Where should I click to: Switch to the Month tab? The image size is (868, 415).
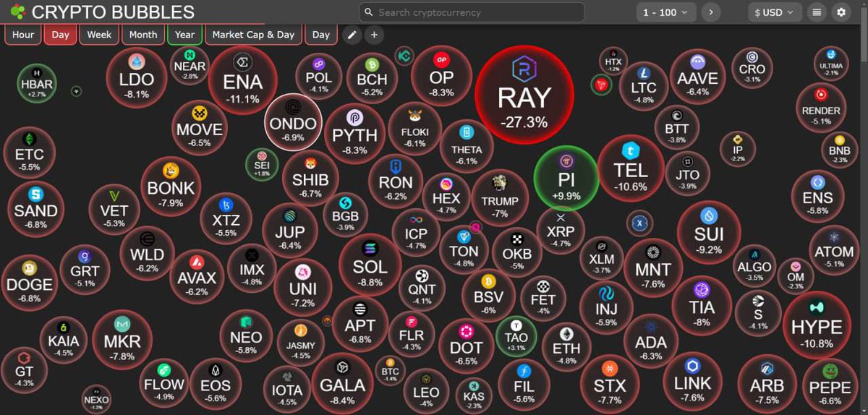point(143,35)
